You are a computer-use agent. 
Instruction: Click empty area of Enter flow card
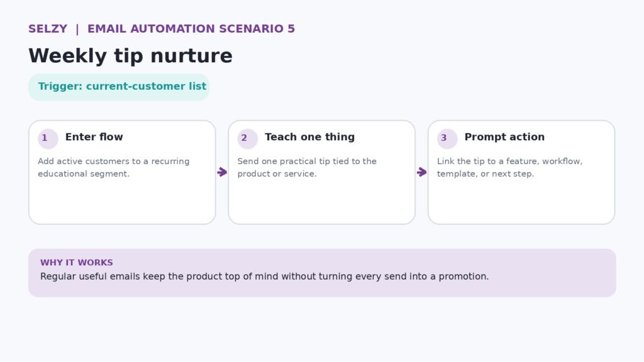click(122, 201)
